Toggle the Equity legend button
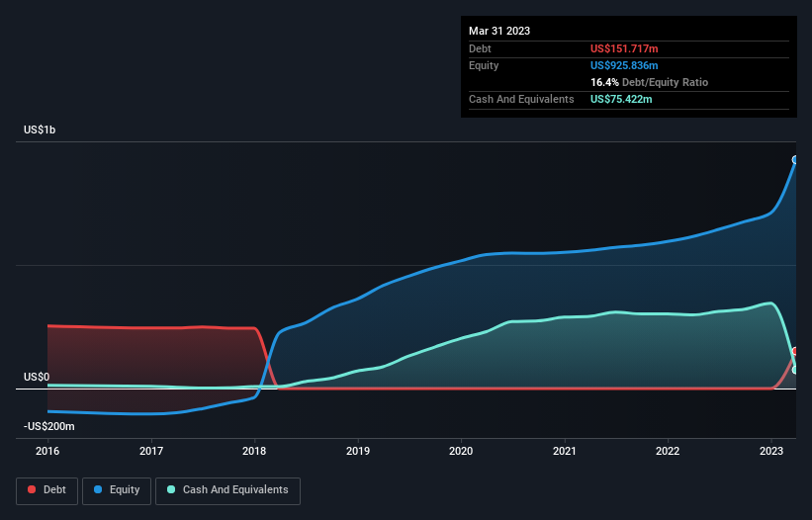The image size is (812, 520). click(x=117, y=490)
